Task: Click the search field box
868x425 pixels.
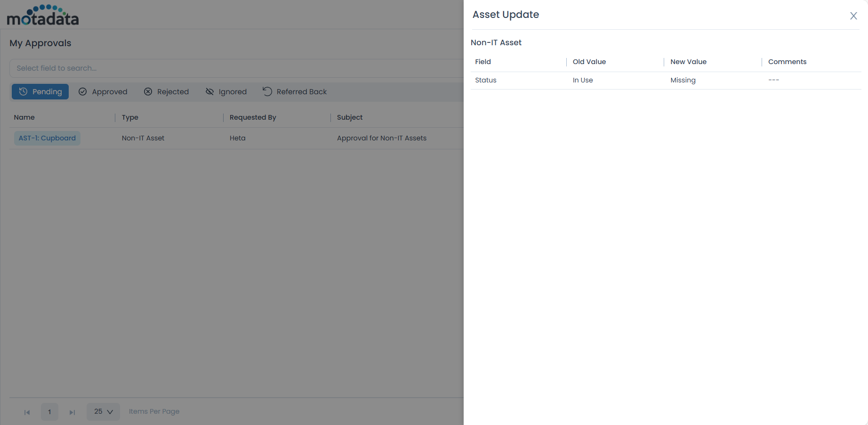Action: point(235,68)
